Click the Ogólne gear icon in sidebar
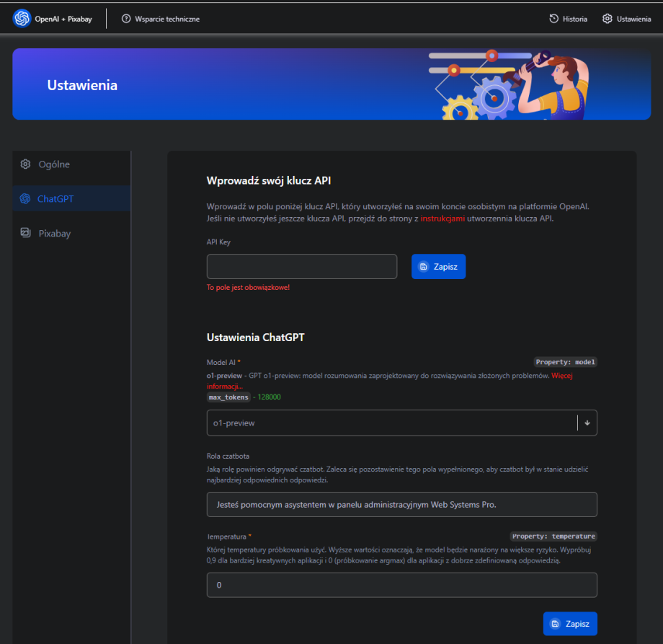The height and width of the screenshot is (644, 663). tap(25, 164)
